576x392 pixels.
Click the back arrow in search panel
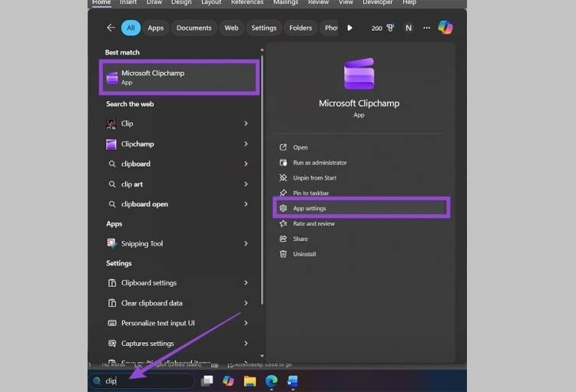(x=111, y=28)
